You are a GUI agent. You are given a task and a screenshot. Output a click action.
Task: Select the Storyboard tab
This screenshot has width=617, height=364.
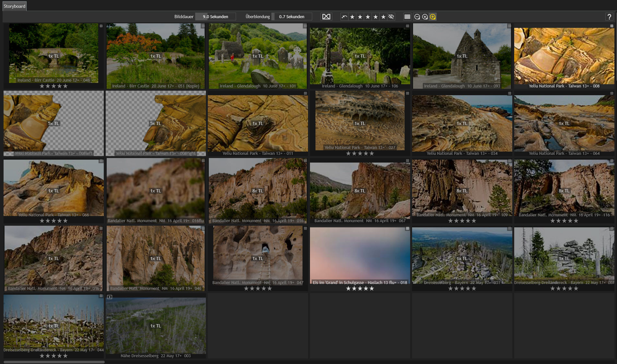click(x=14, y=6)
